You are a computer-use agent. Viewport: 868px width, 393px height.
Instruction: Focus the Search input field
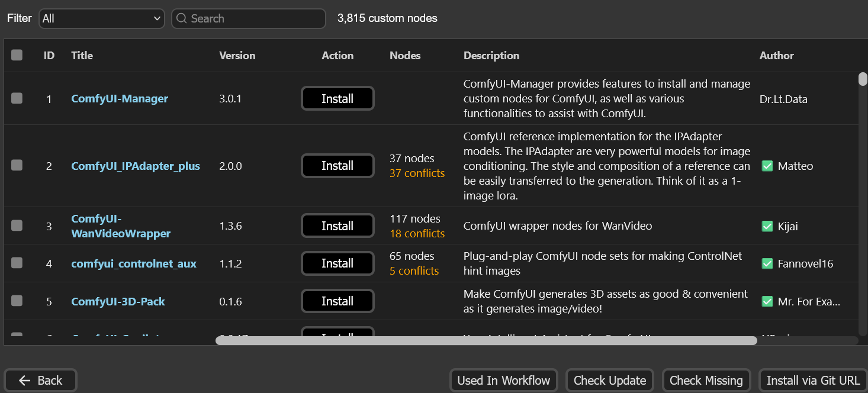click(x=249, y=18)
